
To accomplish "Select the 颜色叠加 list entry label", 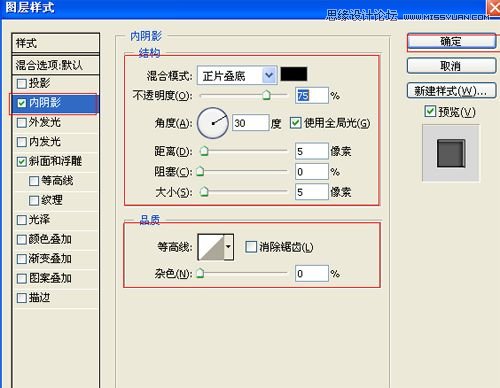I will pyautogui.click(x=50, y=239).
